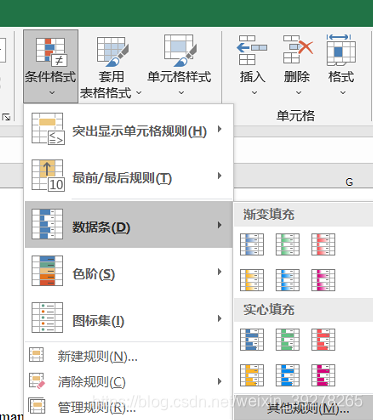
Task: Open 最前/最后规则(T) submenu
Action: [x=129, y=176]
